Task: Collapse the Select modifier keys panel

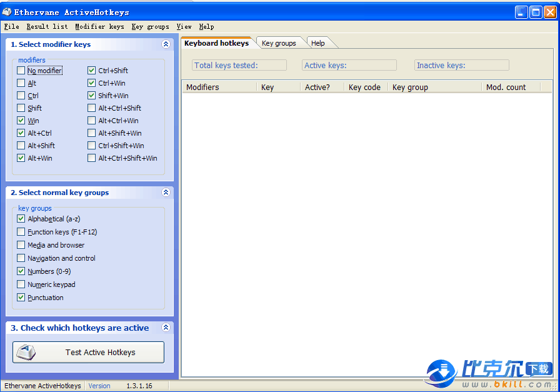Action: click(166, 44)
